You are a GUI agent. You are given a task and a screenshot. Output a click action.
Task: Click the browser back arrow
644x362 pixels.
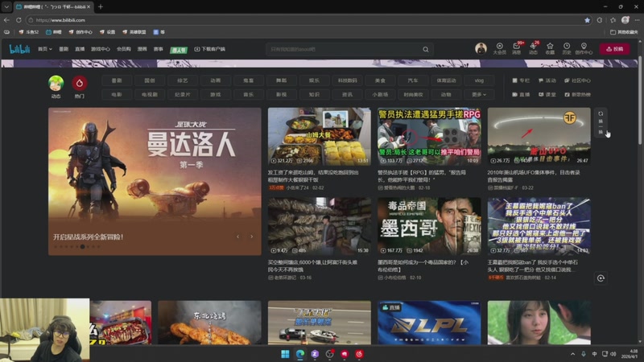tap(6, 19)
